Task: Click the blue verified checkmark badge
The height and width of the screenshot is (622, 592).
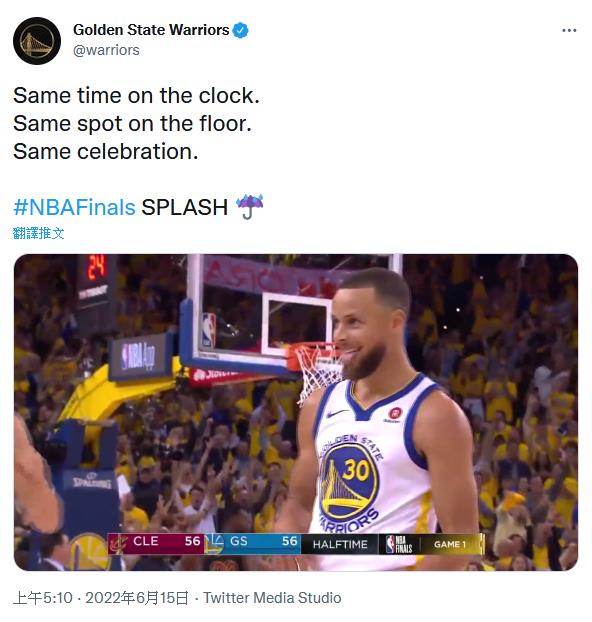Action: tap(240, 30)
